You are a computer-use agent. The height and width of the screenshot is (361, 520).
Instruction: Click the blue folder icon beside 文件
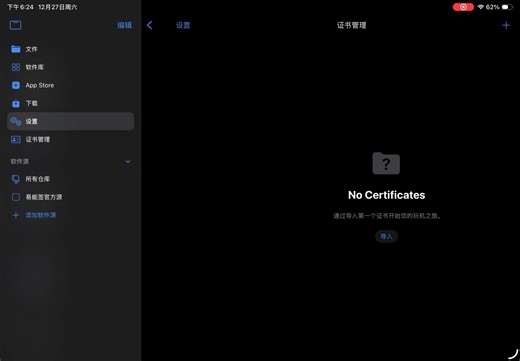coord(16,49)
